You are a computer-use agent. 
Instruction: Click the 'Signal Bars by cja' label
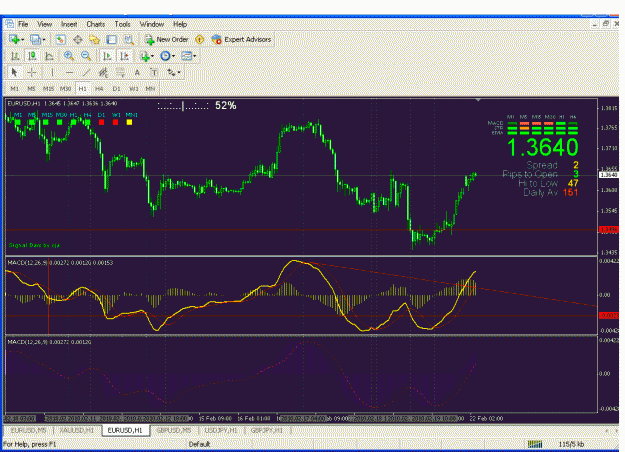click(x=34, y=245)
